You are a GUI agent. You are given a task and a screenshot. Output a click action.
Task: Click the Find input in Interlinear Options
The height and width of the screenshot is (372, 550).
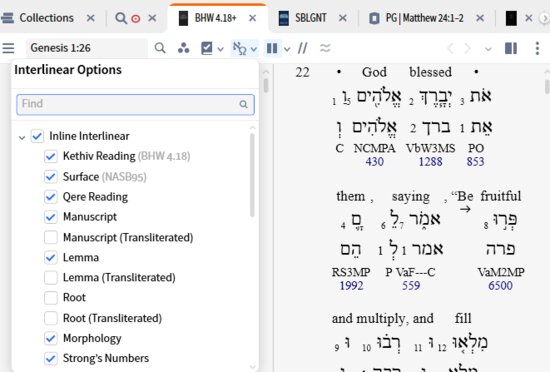(135, 104)
